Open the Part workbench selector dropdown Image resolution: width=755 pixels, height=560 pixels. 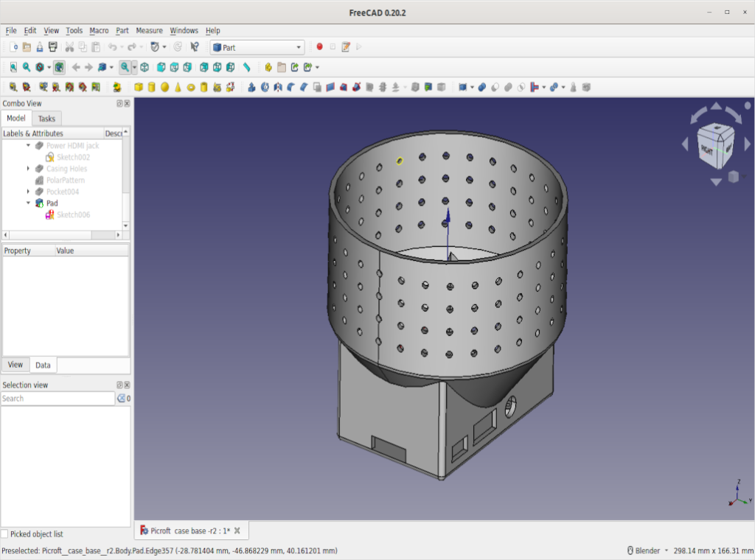pos(257,47)
